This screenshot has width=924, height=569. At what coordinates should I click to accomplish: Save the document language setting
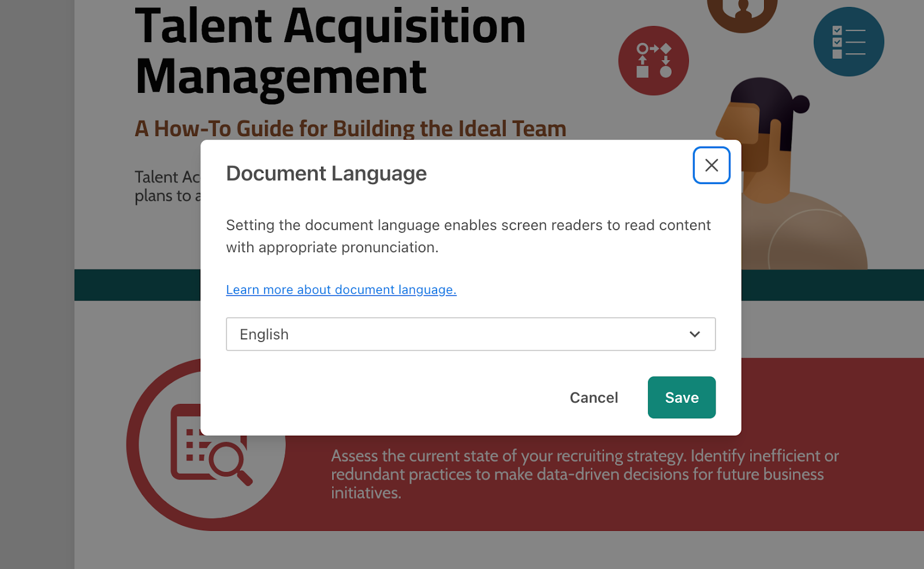[x=681, y=397]
